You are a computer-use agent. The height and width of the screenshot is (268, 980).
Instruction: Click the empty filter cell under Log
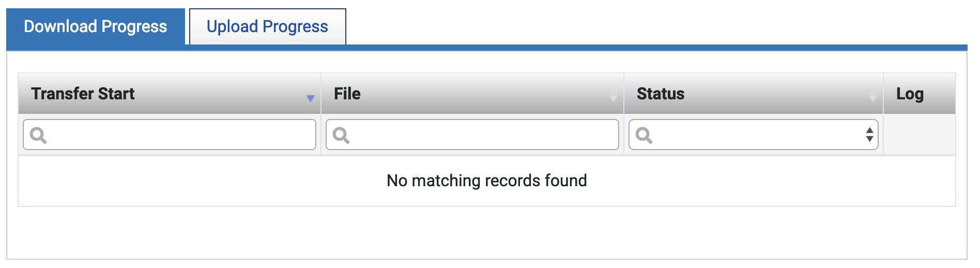919,135
